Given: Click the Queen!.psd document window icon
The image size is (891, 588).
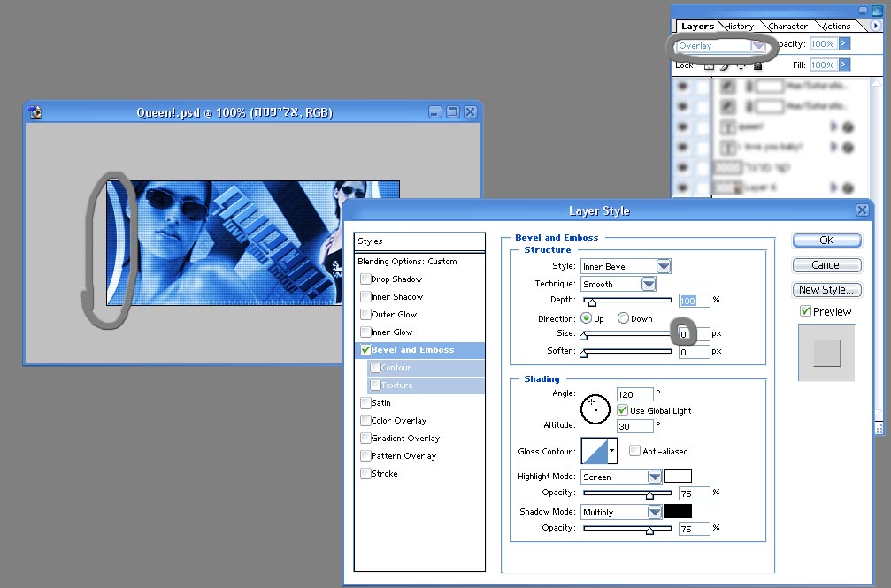Looking at the screenshot, I should click(35, 112).
